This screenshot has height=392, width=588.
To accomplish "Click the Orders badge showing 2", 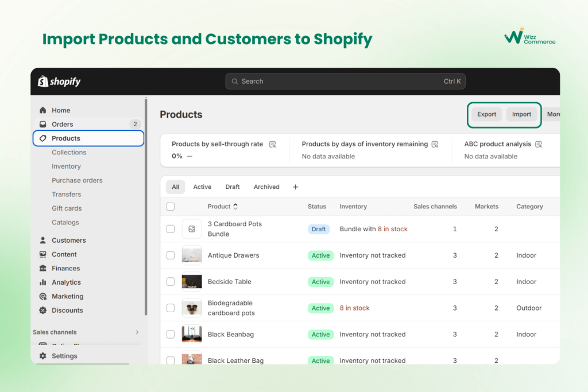I will [136, 124].
